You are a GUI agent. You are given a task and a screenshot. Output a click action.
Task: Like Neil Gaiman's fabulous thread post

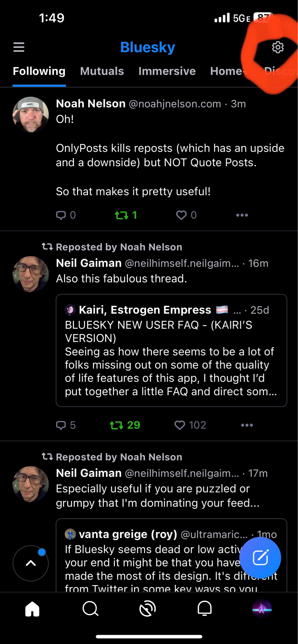(x=180, y=425)
